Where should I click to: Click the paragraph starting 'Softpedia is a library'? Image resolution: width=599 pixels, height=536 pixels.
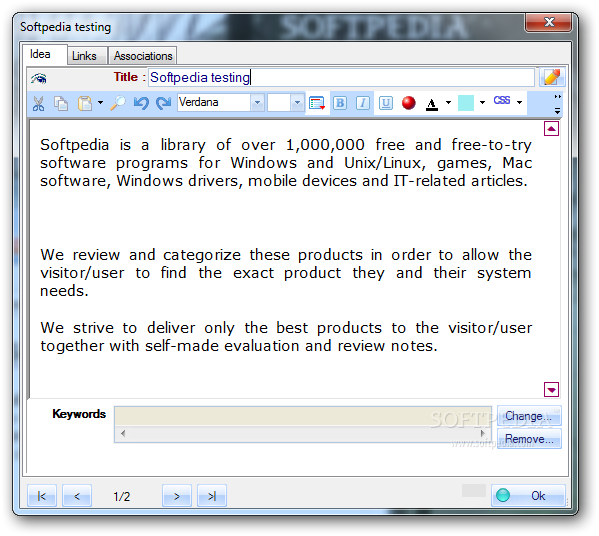pyautogui.click(x=286, y=163)
